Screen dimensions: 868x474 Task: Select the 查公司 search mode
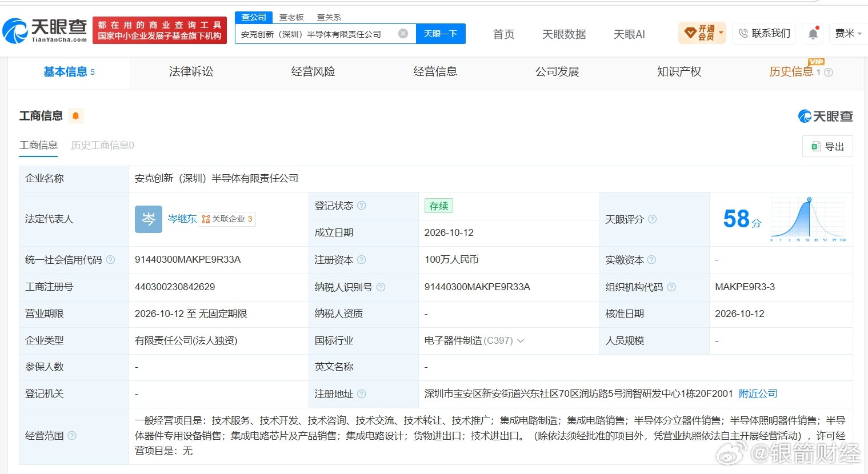click(x=254, y=17)
